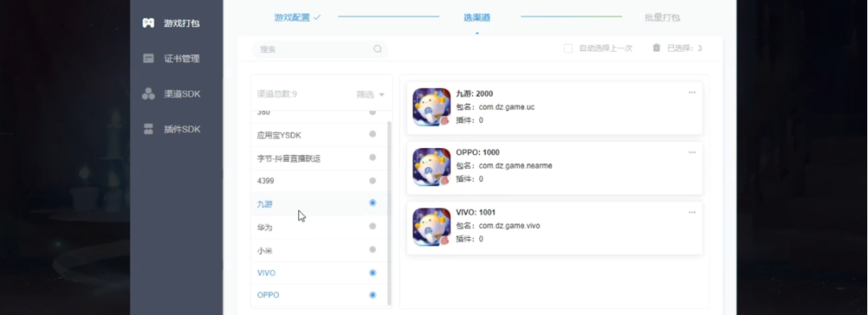The image size is (868, 315).
Task: Deselect the VIVO channel radio button
Action: tap(373, 273)
